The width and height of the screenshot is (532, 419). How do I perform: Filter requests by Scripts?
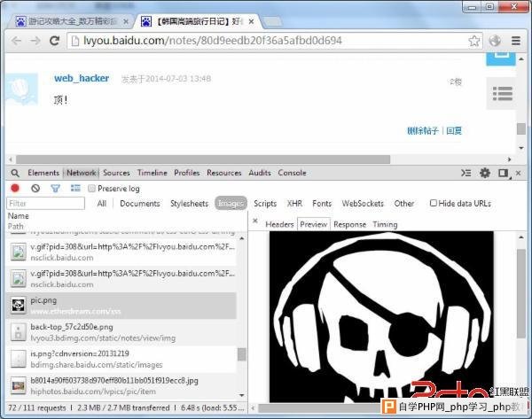(x=265, y=204)
